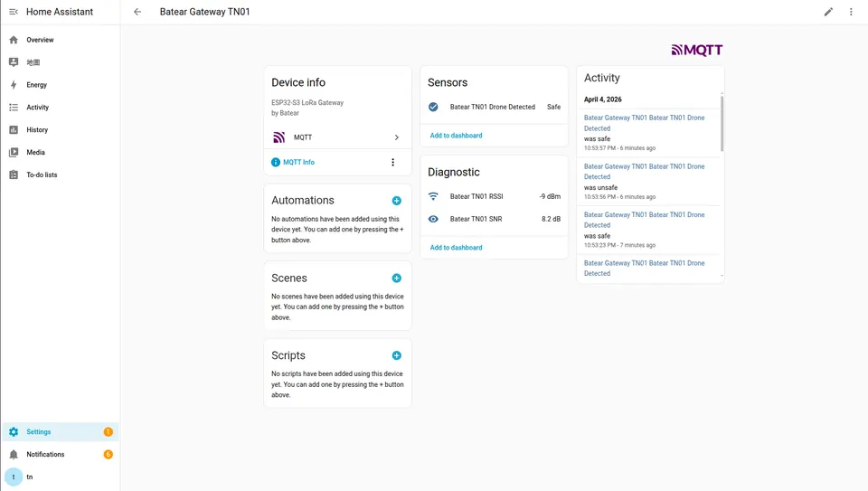
Task: Click the Settings gear icon
Action: click(x=14, y=431)
